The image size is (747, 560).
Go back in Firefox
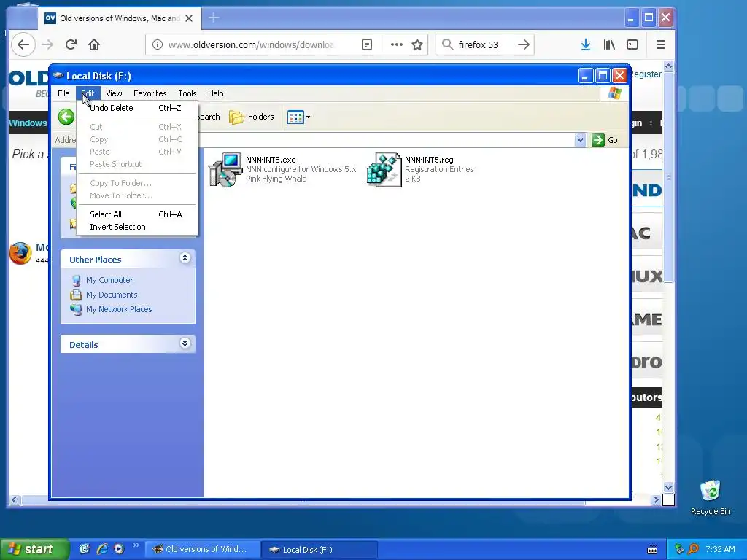coord(23,44)
